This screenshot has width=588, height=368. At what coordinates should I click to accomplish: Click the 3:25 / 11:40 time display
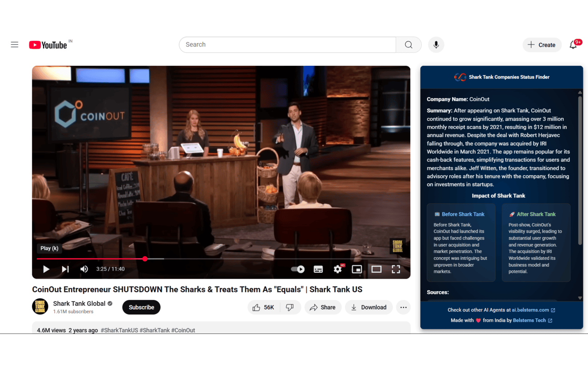(110, 269)
